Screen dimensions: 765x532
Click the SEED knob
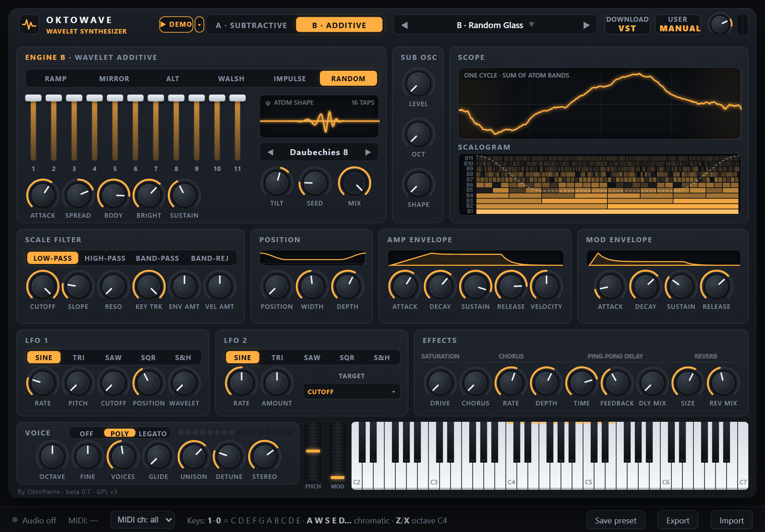pos(315,183)
